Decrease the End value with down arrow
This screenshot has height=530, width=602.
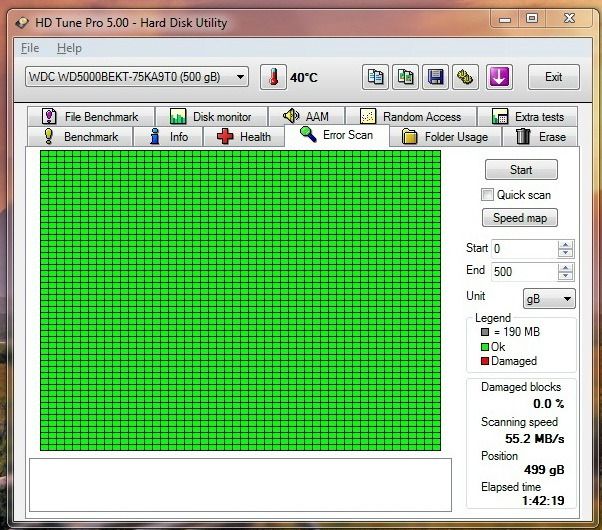(x=566, y=276)
